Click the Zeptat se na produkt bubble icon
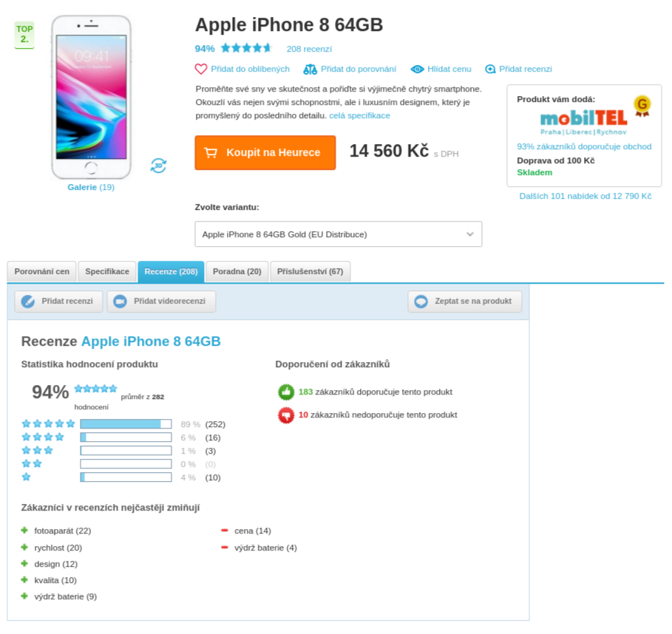Image resolution: width=672 pixels, height=634 pixels. coord(421,301)
